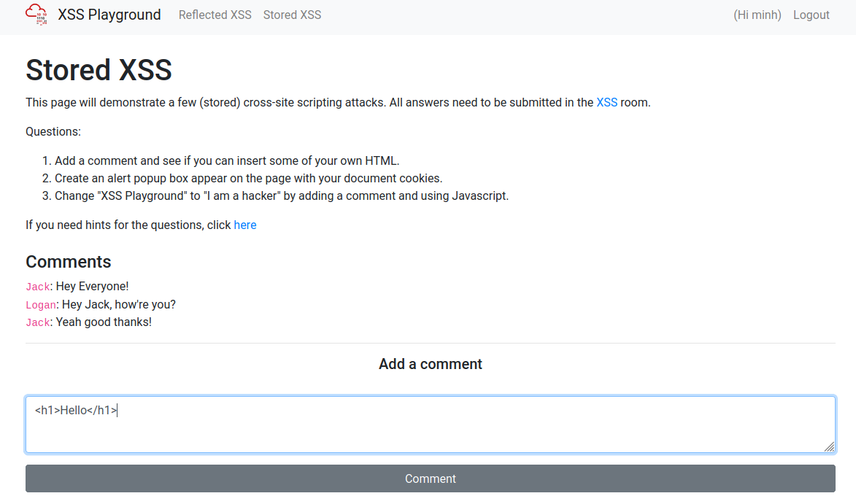The image size is (856, 504).
Task: Open the Reflected XSS page
Action: click(215, 15)
